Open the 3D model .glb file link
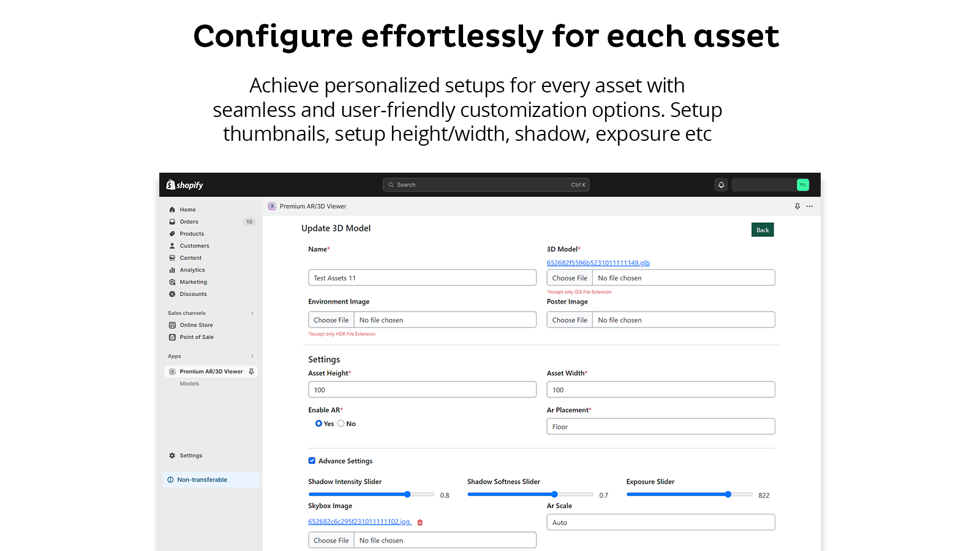Viewport: 980px width, 551px height. pyautogui.click(x=598, y=263)
